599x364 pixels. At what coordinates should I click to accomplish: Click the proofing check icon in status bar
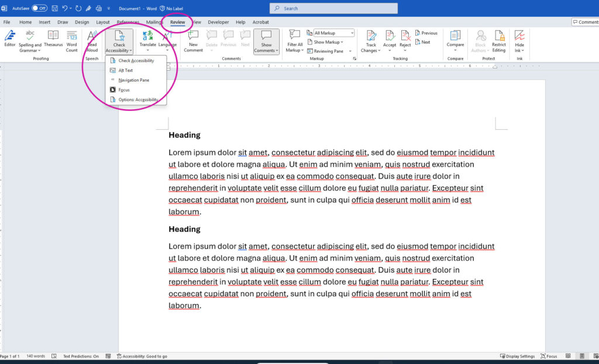(x=54, y=356)
